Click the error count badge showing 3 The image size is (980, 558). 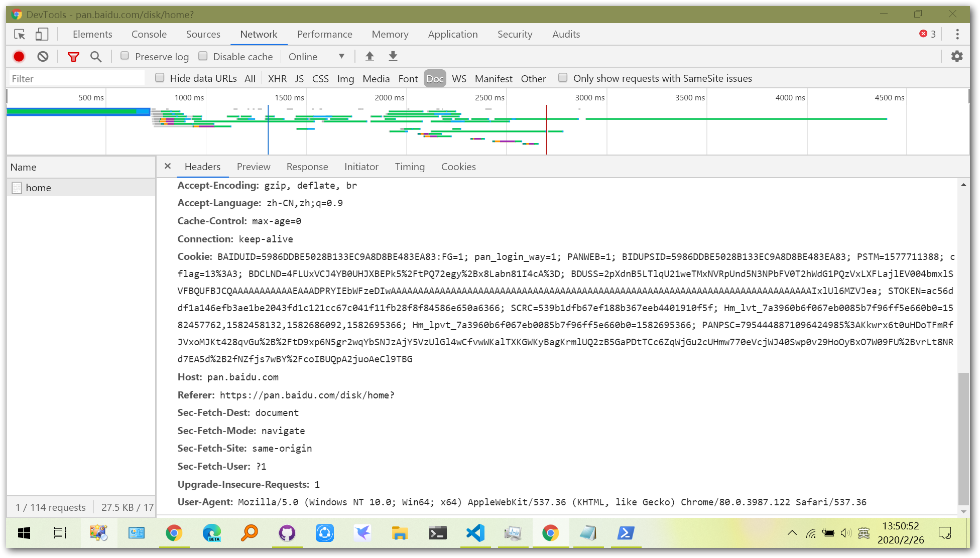(927, 34)
